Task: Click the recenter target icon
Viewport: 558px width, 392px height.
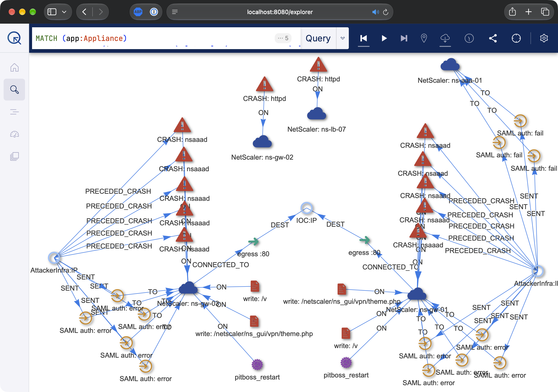Action: (516, 38)
